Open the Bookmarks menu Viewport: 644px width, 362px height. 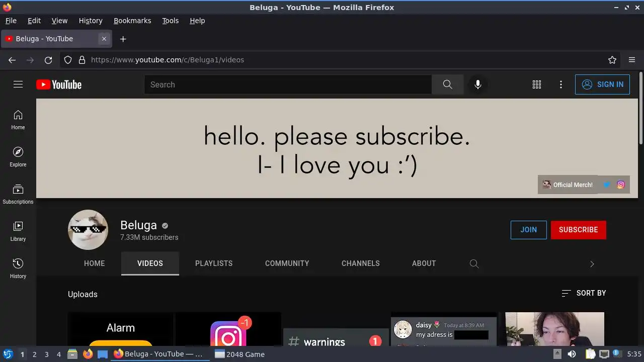click(x=132, y=21)
